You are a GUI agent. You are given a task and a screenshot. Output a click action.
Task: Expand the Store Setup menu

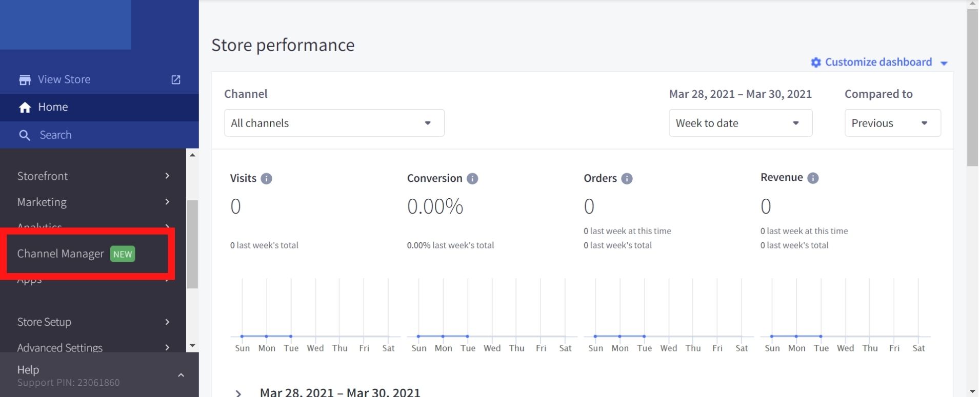click(x=92, y=322)
